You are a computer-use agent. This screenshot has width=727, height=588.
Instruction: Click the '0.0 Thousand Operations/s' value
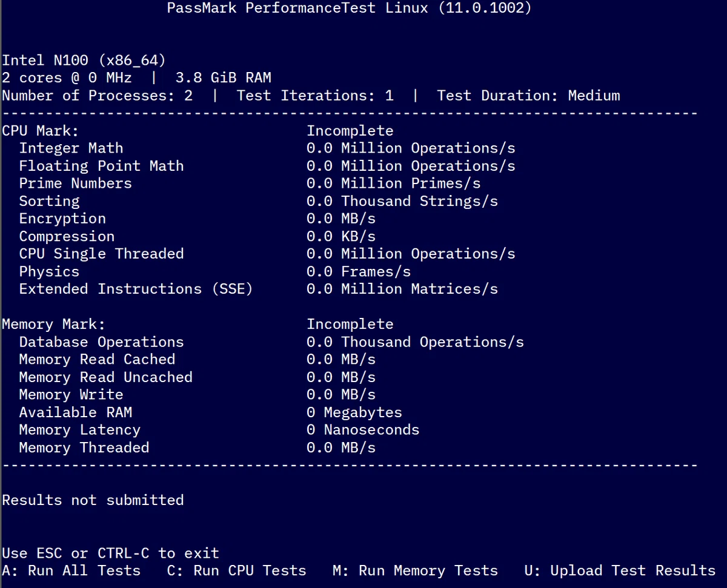pos(415,342)
